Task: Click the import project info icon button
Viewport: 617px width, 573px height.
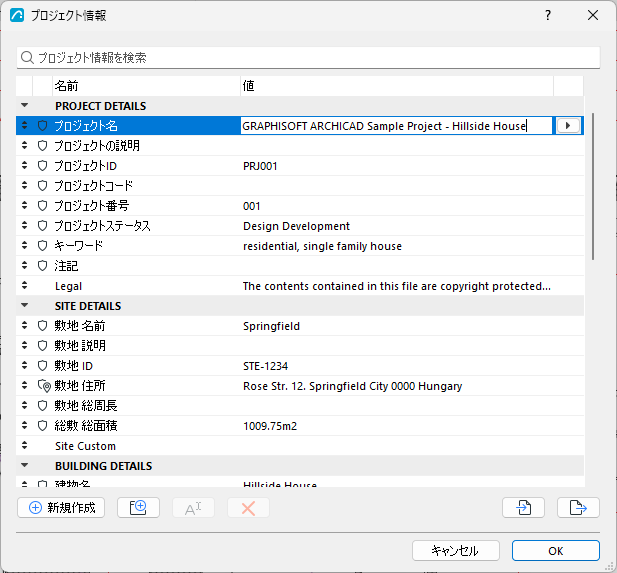Action: [523, 508]
